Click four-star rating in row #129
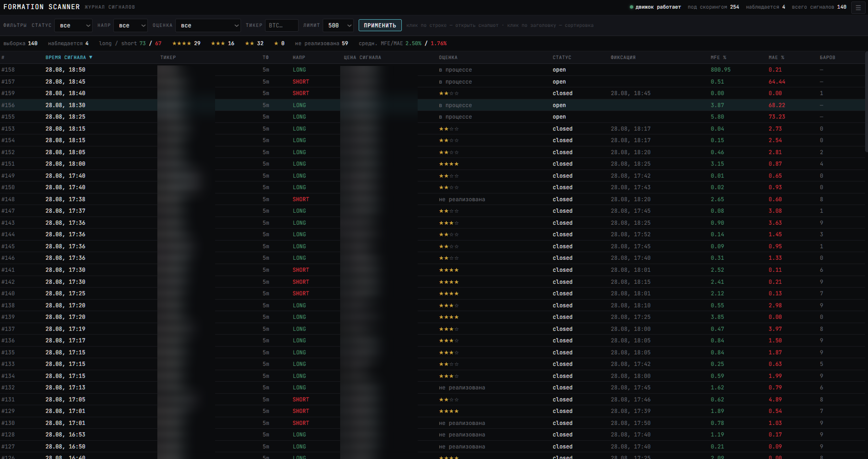Screen dimensions: 868x459 (448, 411)
